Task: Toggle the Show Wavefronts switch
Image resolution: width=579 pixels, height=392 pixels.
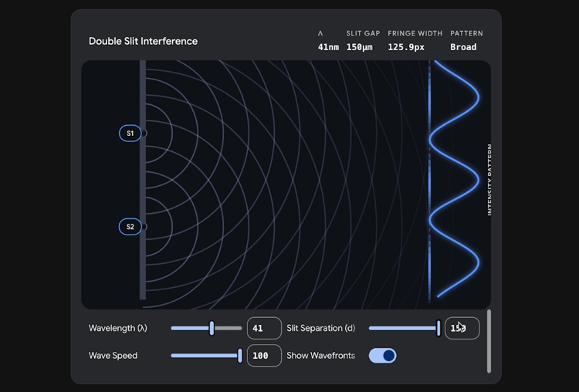Action: click(382, 355)
